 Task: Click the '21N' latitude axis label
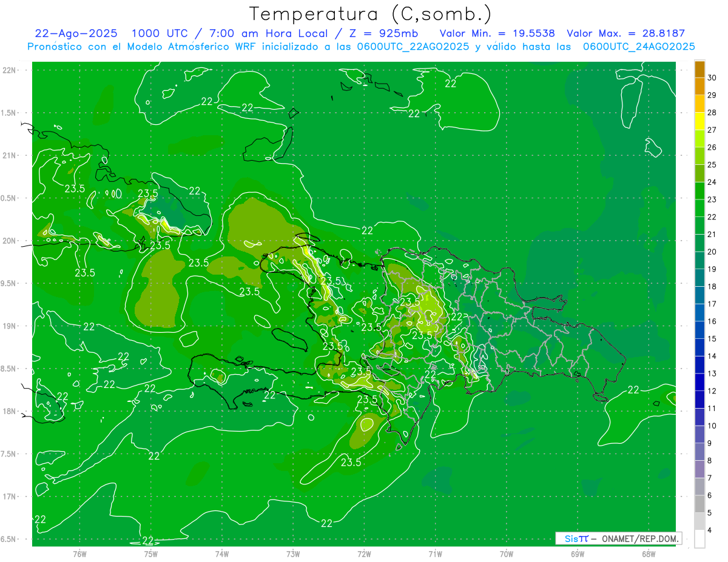pyautogui.click(x=9, y=155)
